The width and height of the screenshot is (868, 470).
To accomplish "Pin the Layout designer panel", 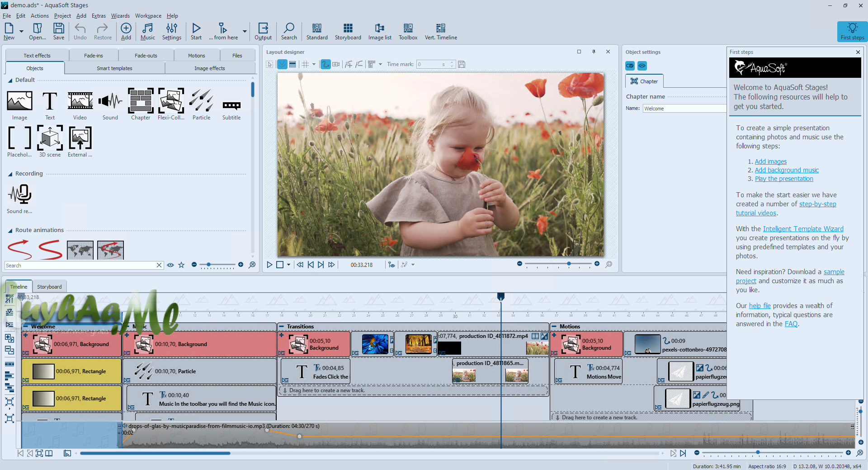I will coord(594,52).
